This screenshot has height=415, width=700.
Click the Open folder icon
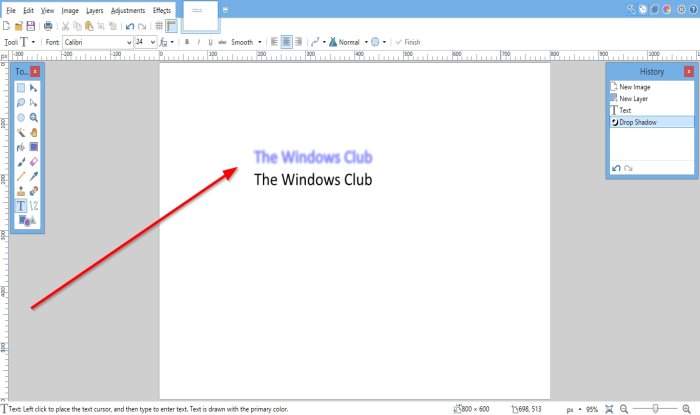tap(19, 26)
